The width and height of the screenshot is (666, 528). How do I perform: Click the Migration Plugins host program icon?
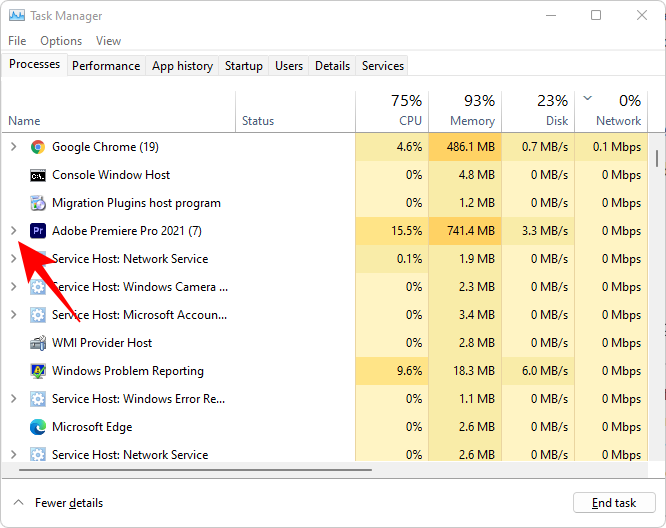pyautogui.click(x=38, y=203)
